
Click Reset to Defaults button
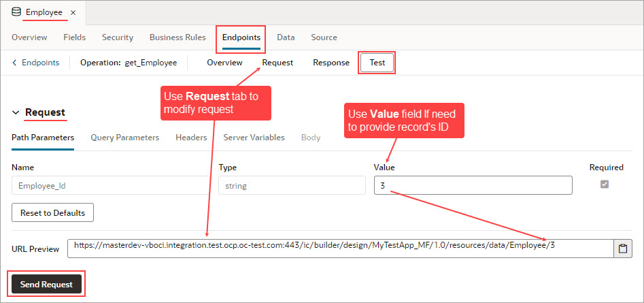[52, 213]
